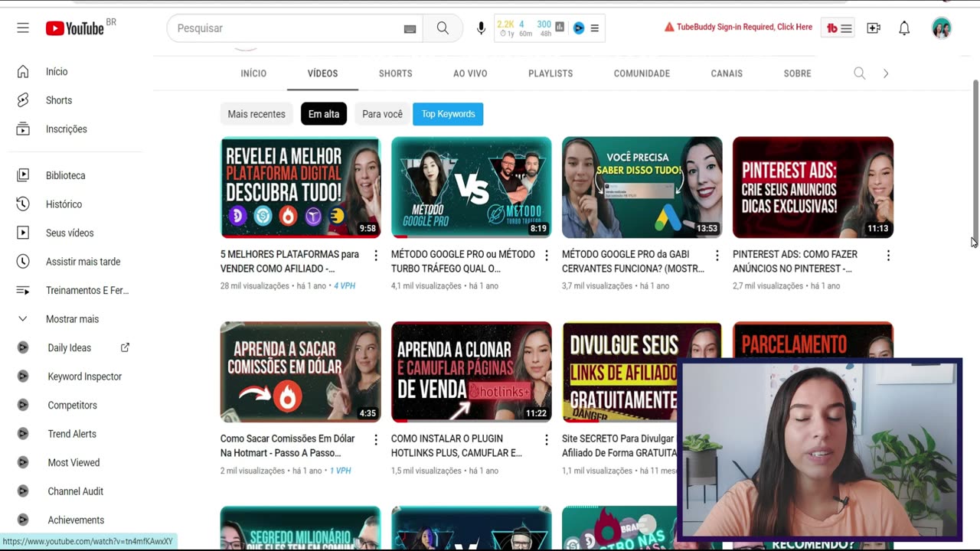Switch to AO VIVO channel tab

(x=470, y=73)
